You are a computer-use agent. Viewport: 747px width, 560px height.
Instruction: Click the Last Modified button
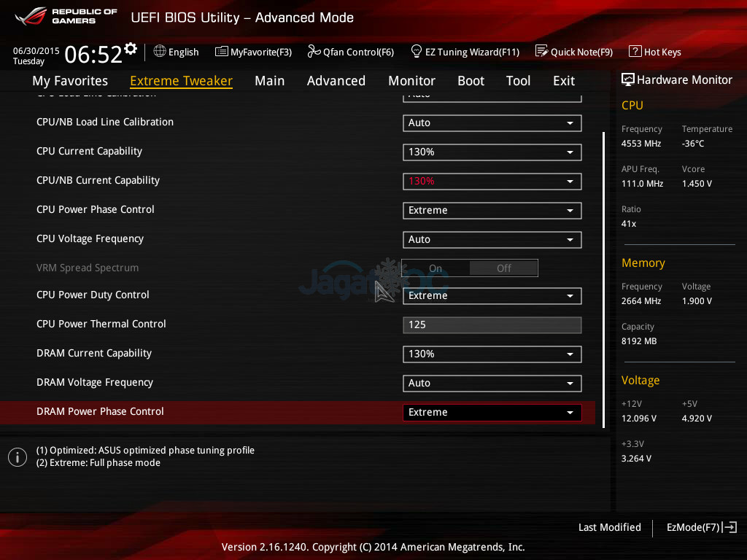coord(609,527)
